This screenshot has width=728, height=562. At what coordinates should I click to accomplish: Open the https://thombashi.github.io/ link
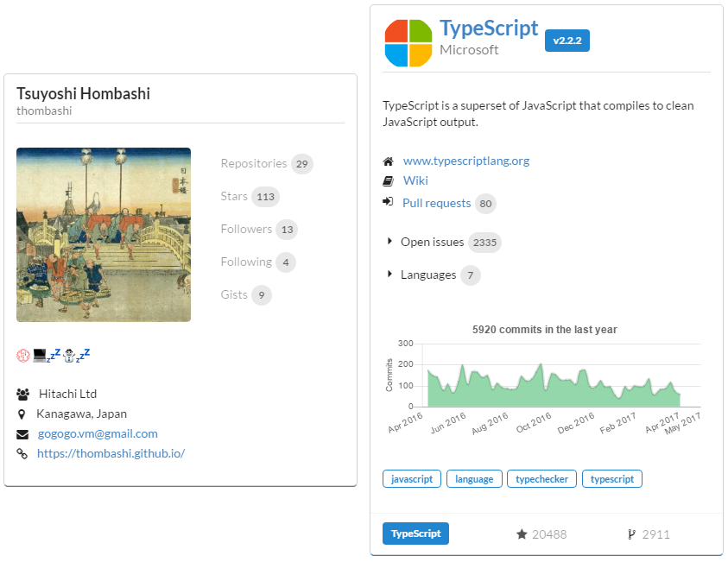[111, 453]
